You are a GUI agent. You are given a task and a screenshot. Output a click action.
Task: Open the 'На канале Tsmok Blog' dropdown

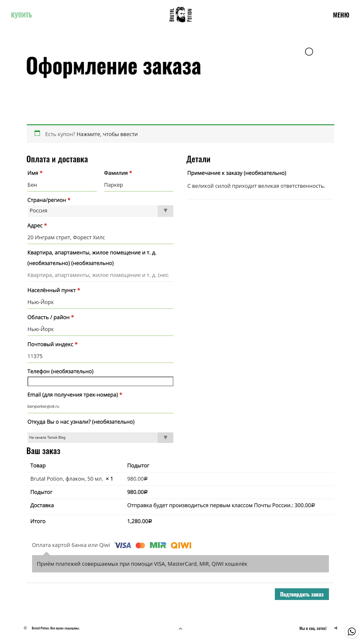coord(100,438)
